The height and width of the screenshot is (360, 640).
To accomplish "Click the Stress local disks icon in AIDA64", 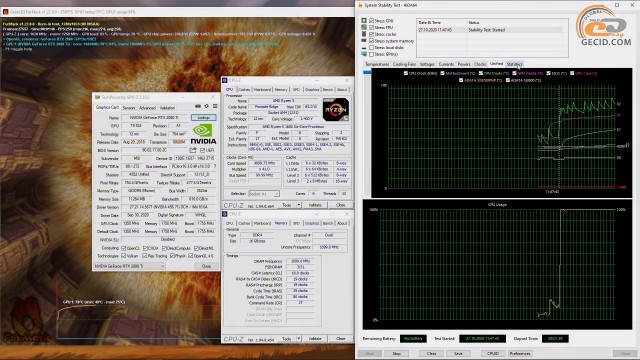I will 364,47.
